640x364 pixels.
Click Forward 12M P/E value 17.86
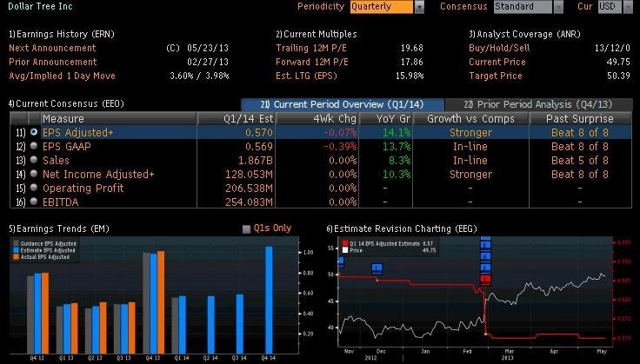(x=411, y=62)
